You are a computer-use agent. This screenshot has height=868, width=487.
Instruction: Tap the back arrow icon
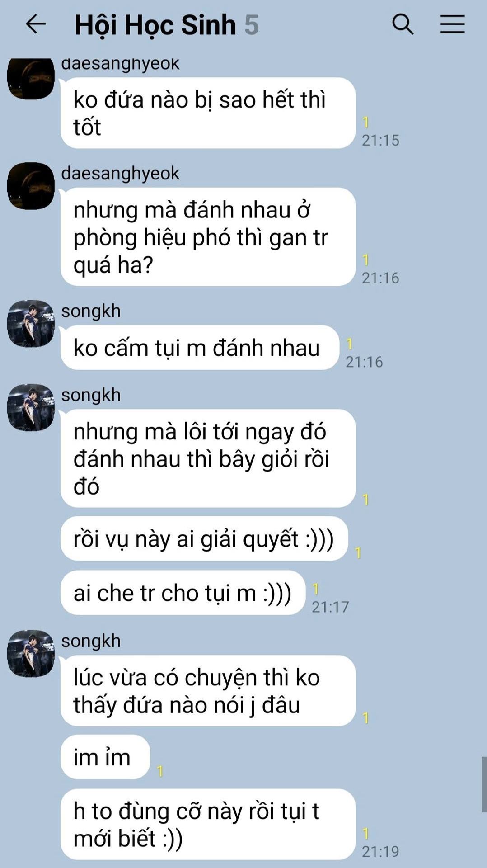coord(36,24)
